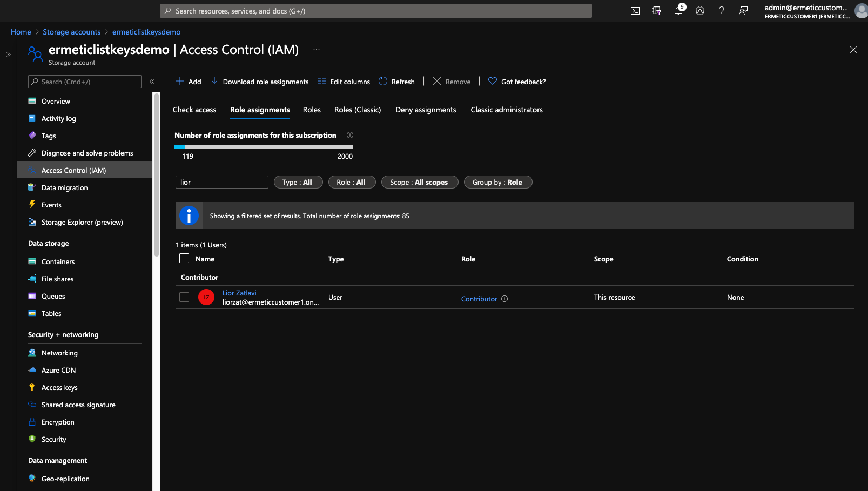Open the Roles (Classic) tab

(358, 110)
